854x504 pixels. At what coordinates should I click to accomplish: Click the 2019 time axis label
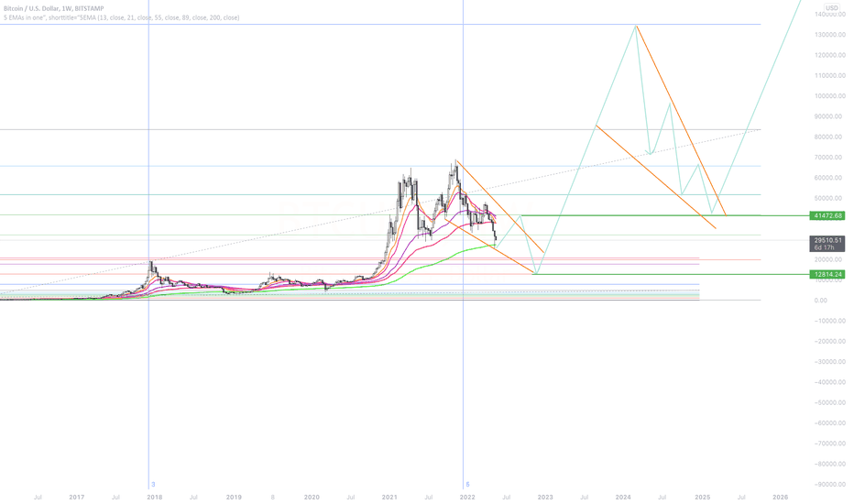pyautogui.click(x=234, y=497)
